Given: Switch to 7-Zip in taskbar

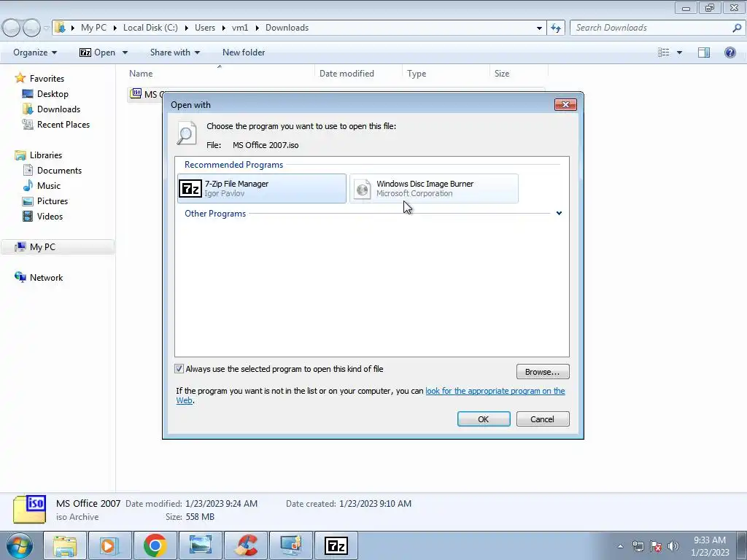Looking at the screenshot, I should point(336,545).
